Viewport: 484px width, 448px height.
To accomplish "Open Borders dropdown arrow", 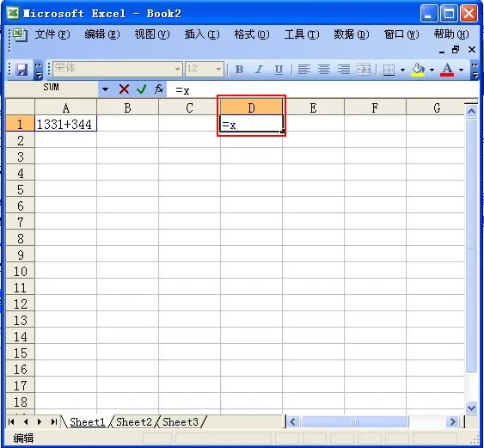I will coord(402,71).
